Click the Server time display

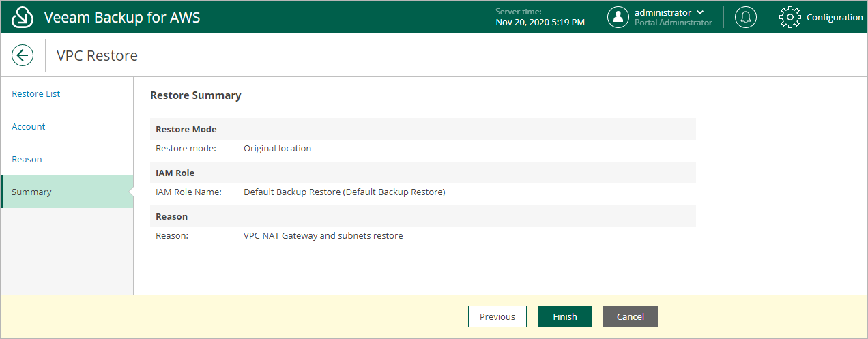coord(540,17)
